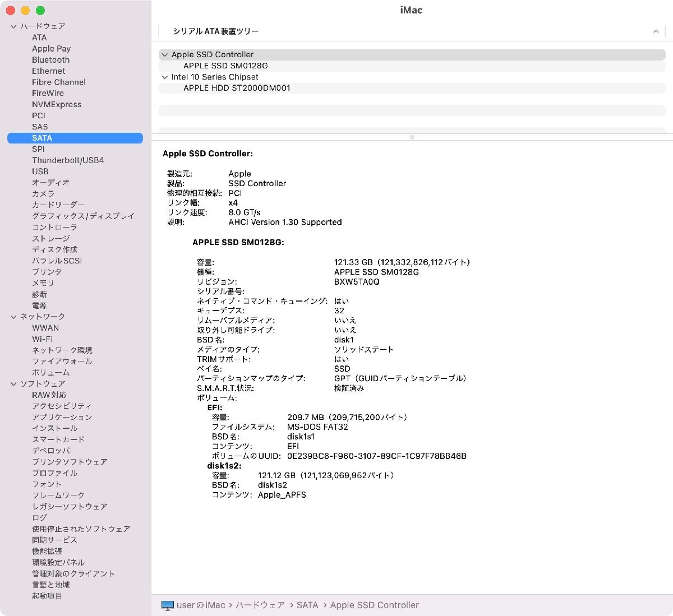
Task: Select プリンタ in the sidebar
Action: 47,272
